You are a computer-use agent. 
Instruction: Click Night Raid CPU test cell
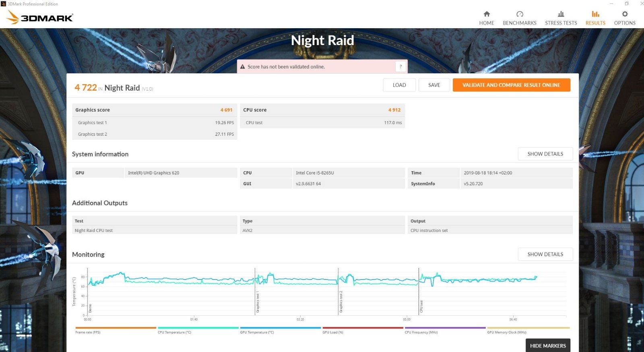pos(155,230)
